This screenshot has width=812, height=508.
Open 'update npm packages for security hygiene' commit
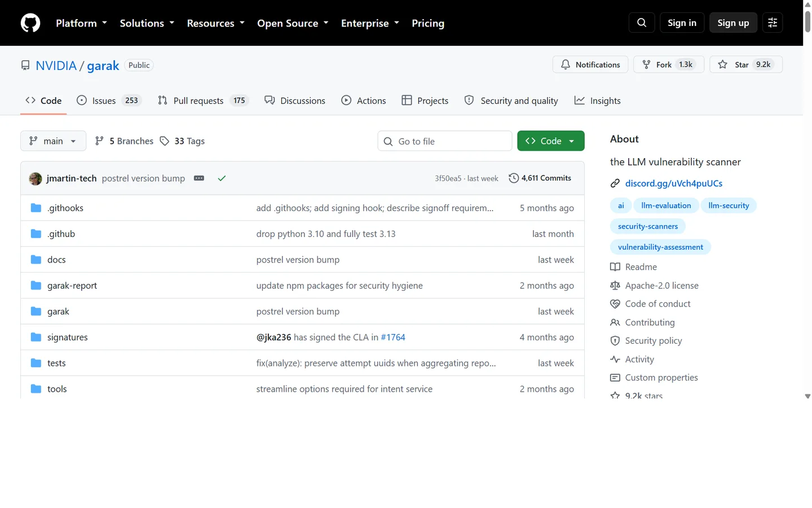point(339,286)
